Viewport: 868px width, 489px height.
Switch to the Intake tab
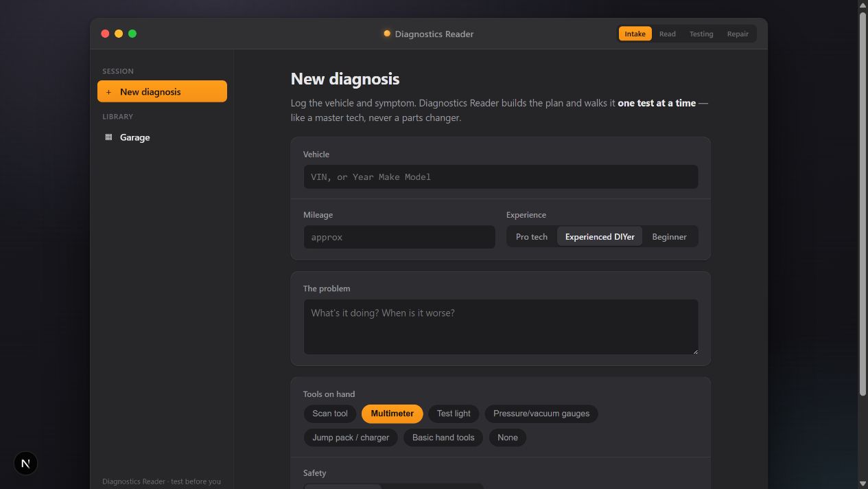click(x=635, y=34)
